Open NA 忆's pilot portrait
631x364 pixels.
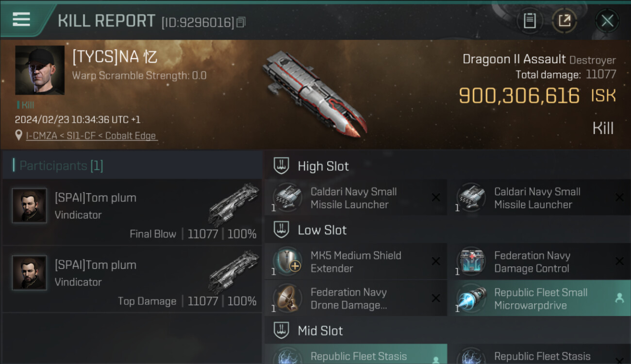tap(40, 70)
